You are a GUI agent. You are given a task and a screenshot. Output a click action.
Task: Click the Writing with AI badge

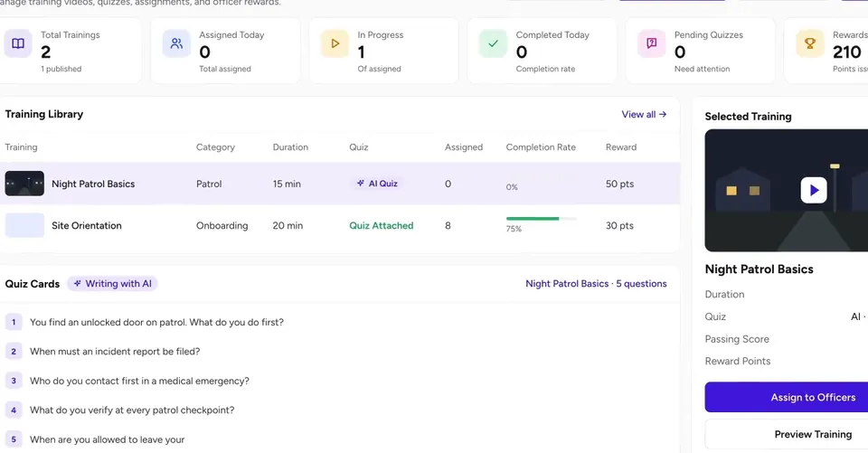112,284
